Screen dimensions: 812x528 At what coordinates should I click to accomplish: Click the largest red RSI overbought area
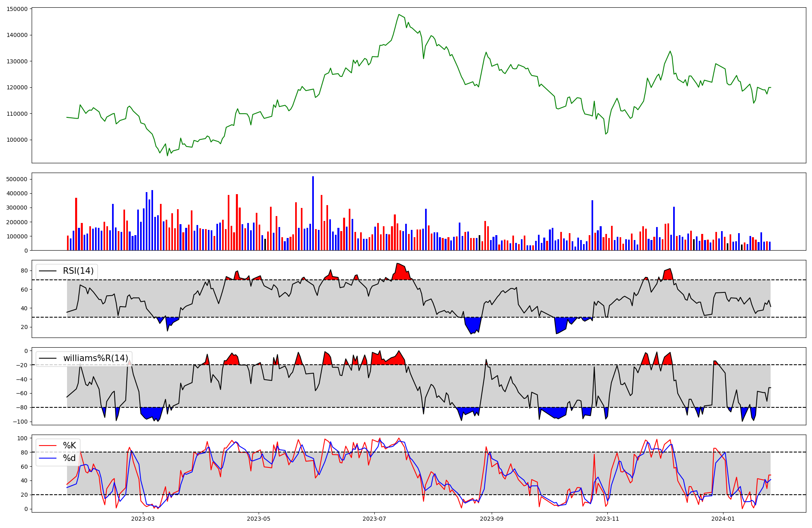(401, 272)
